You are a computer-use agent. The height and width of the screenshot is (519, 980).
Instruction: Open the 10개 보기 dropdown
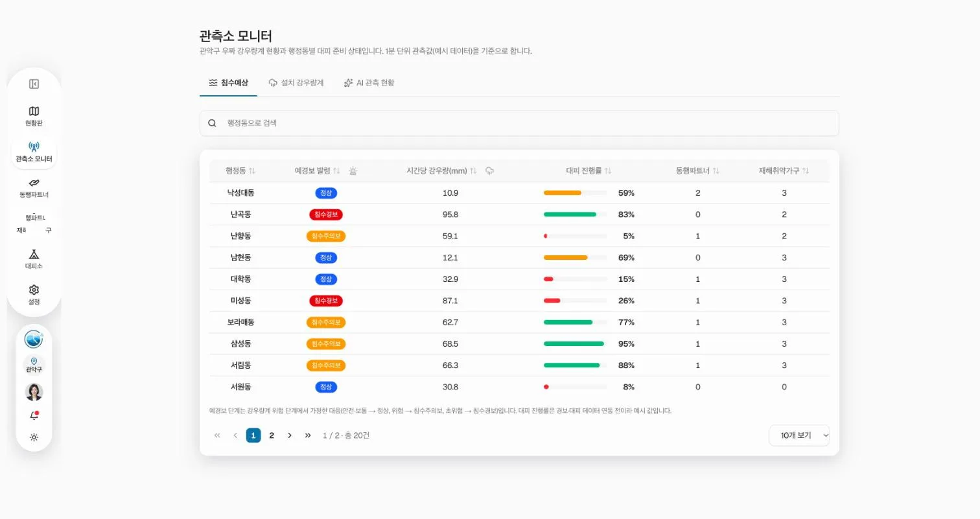pos(799,435)
